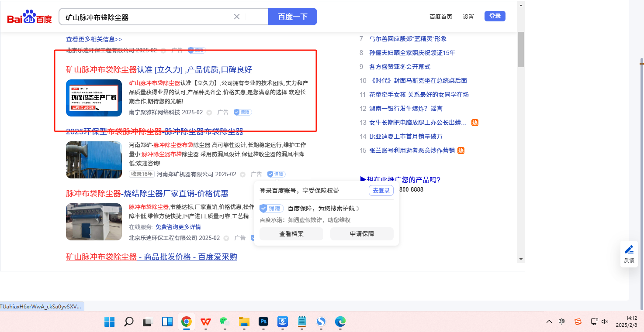Toggle the muted volume icon in system tray
The width and height of the screenshot is (644, 332).
pyautogui.click(x=605, y=322)
